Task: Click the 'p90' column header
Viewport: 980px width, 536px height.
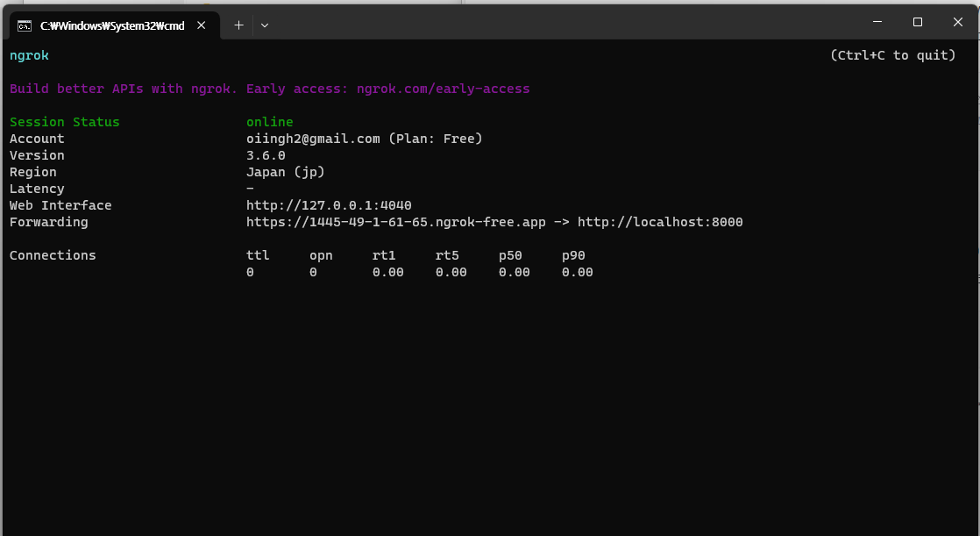Action: [574, 255]
